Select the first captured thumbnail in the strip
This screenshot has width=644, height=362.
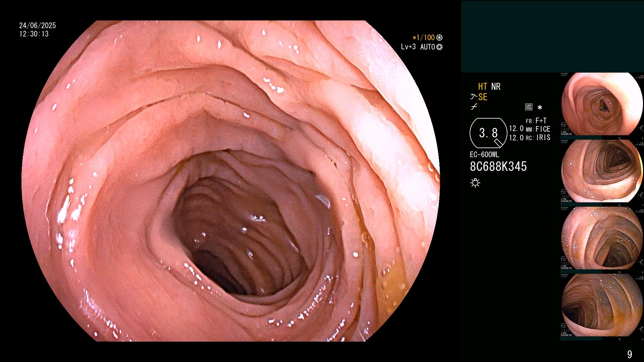pyautogui.click(x=602, y=104)
